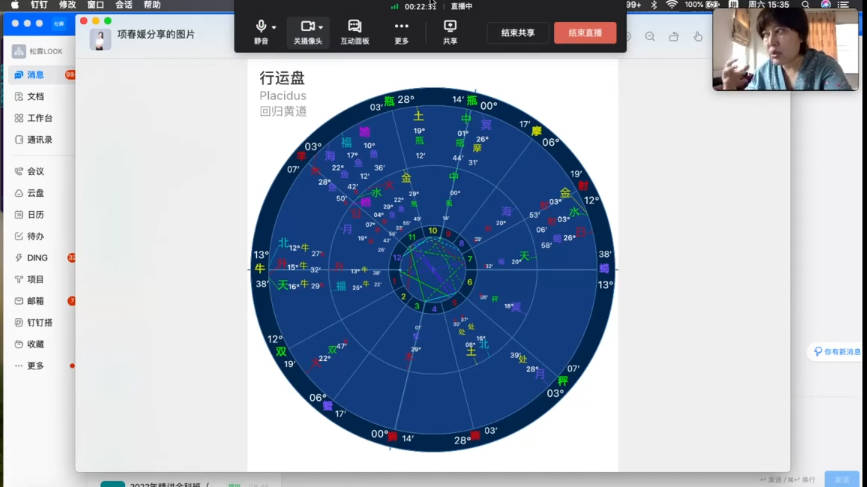Screen dimensions: 867x487
Task: Open 帮助 menu in menu bar
Action: pos(152,5)
